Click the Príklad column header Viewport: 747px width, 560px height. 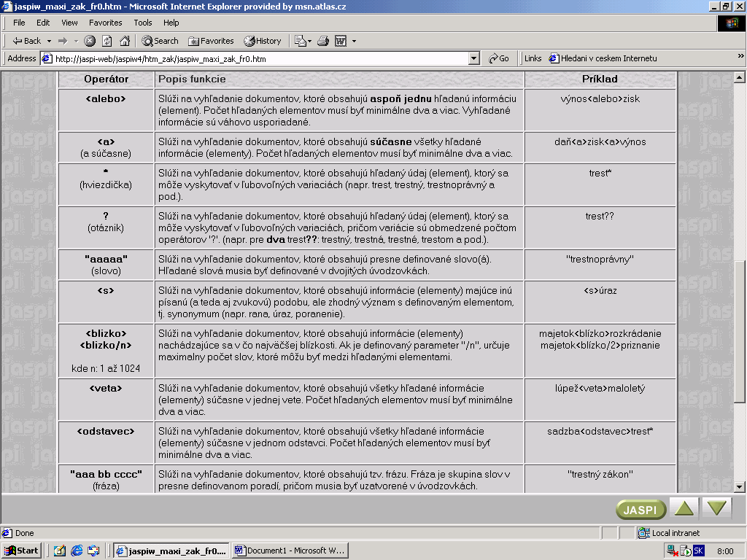click(600, 79)
